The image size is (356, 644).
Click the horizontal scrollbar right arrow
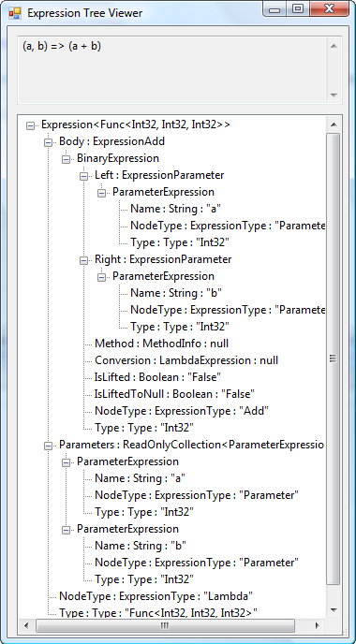coord(317,625)
